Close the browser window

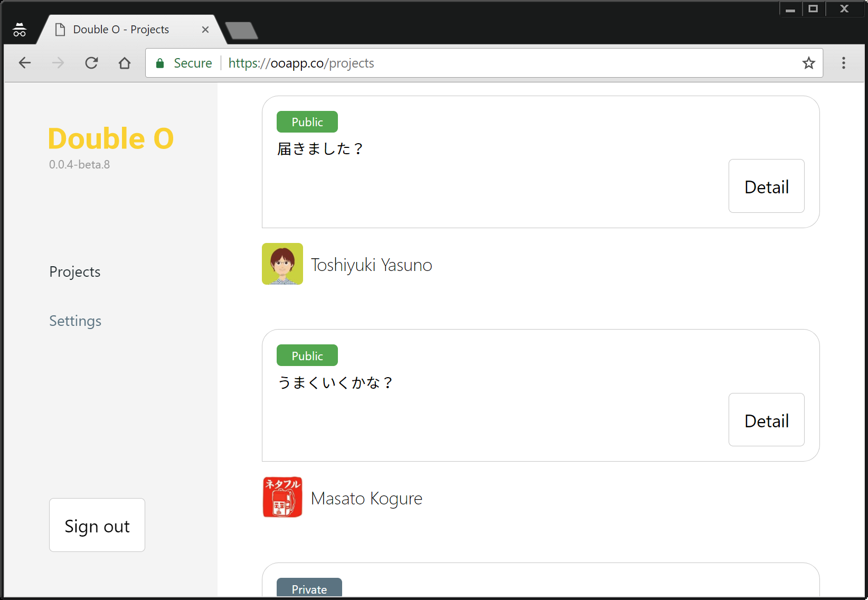coord(845,9)
